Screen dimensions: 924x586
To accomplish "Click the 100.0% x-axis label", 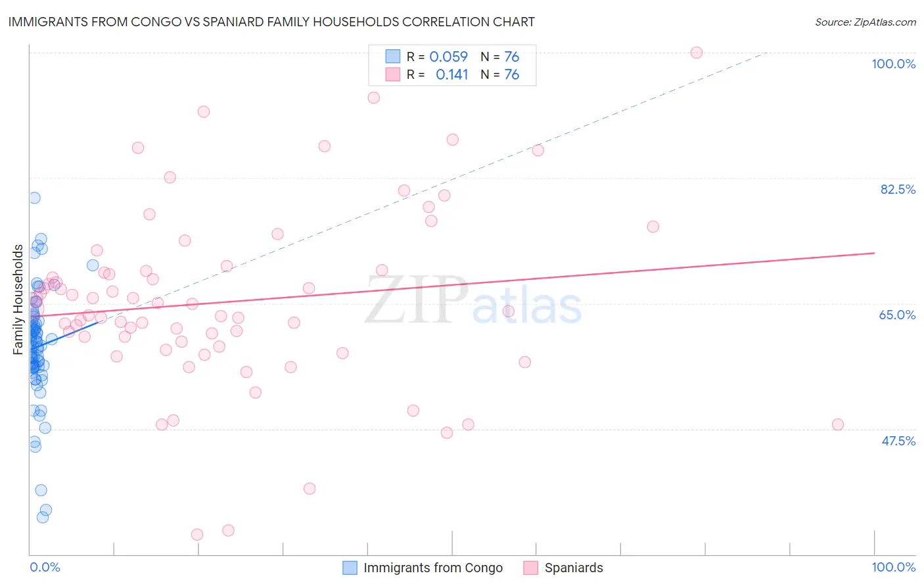I will point(894,567).
